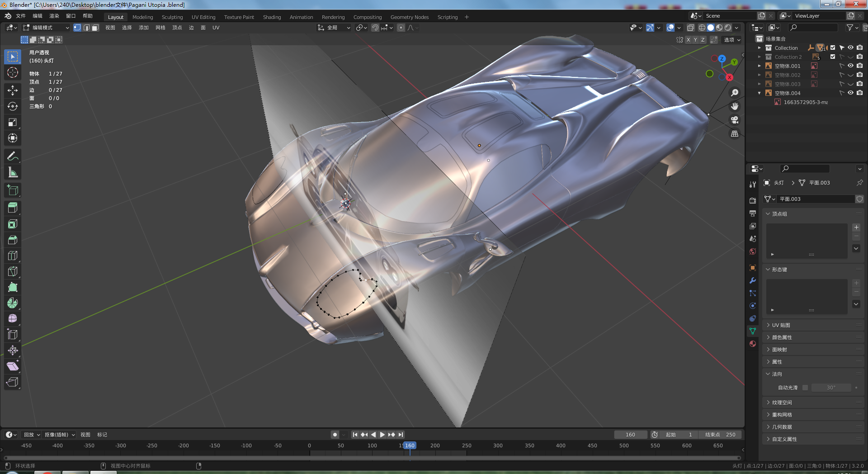The width and height of the screenshot is (868, 474).
Task: Open the 文件 menu
Action: click(x=21, y=16)
